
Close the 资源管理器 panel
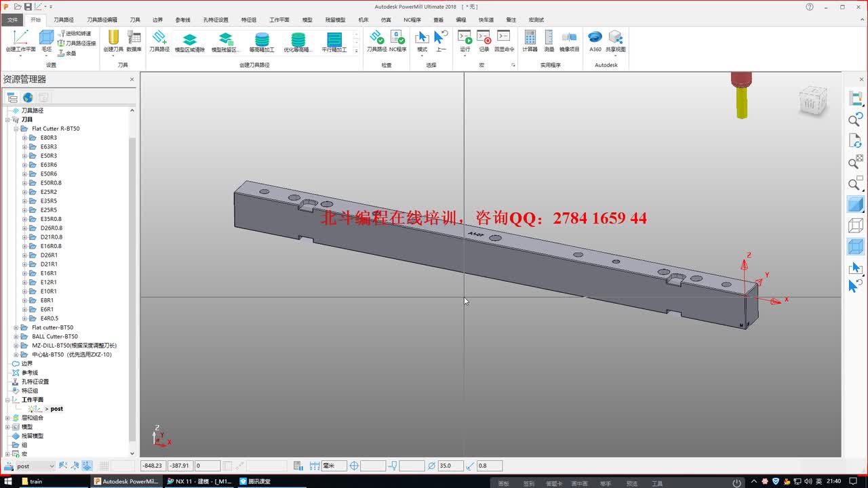[132, 79]
